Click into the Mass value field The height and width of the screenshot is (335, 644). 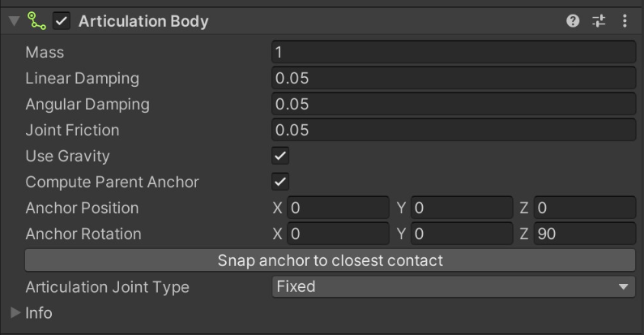click(454, 52)
